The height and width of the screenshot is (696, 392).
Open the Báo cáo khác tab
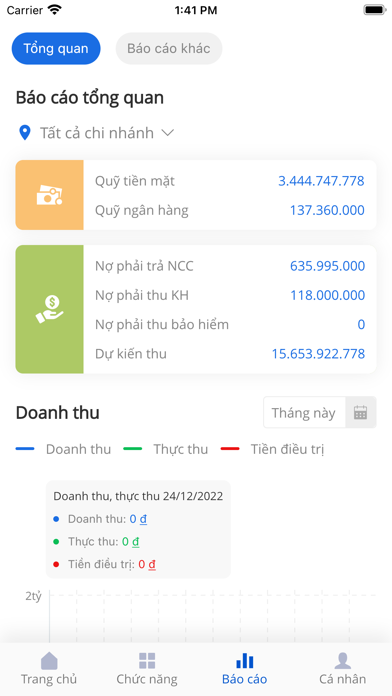169,48
